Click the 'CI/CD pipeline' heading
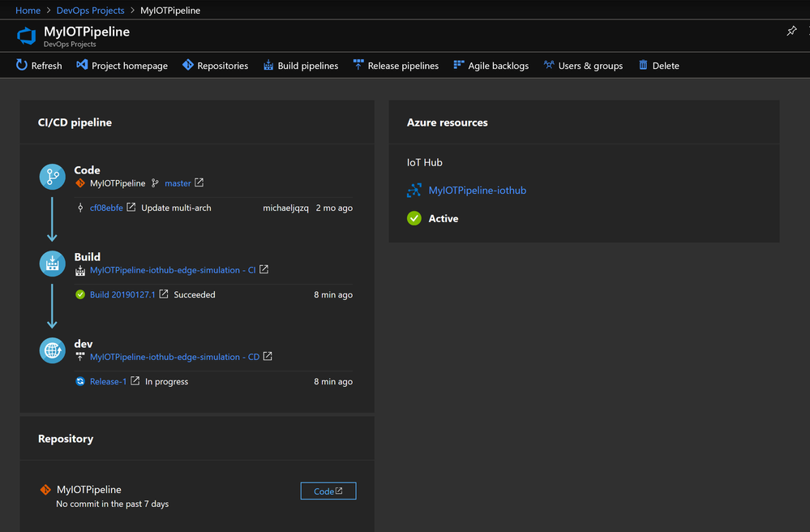810x532 pixels. [x=75, y=122]
